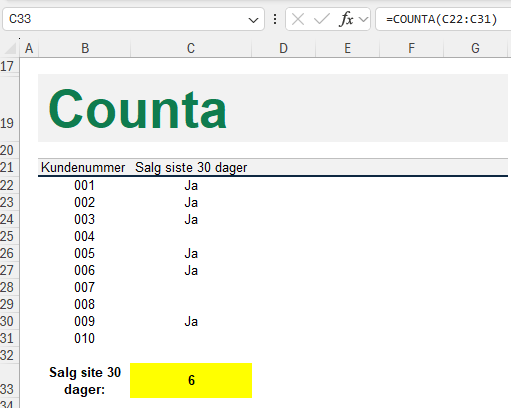Click the Ja cell in row 30
This screenshot has width=511, height=408.
tap(191, 321)
